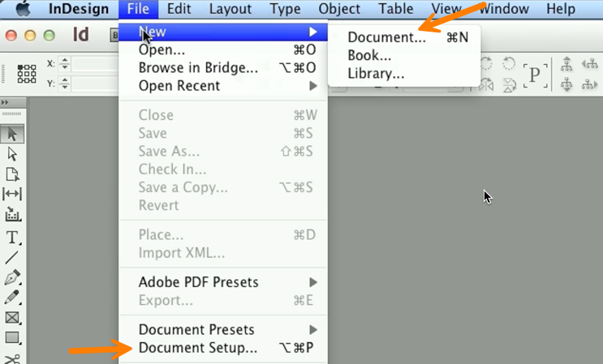Choose Open… in the File menu
This screenshot has height=364, width=603.
[x=223, y=50]
